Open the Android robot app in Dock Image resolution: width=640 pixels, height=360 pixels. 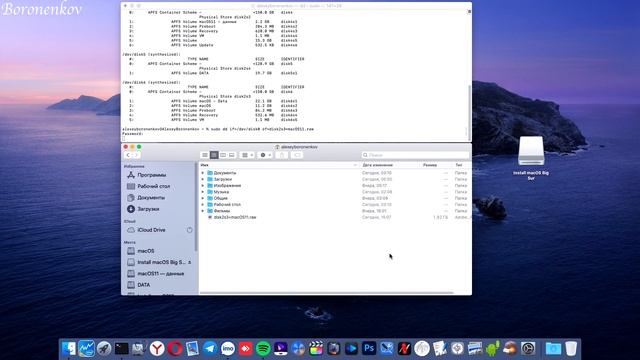492,349
